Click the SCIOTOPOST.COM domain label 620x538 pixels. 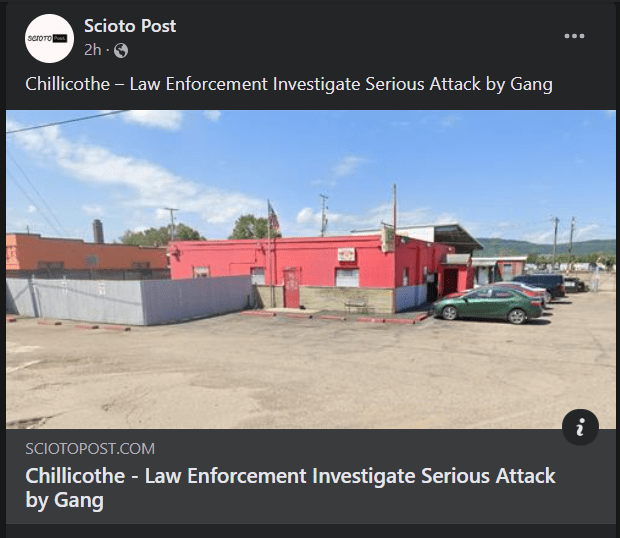pyautogui.click(x=90, y=449)
